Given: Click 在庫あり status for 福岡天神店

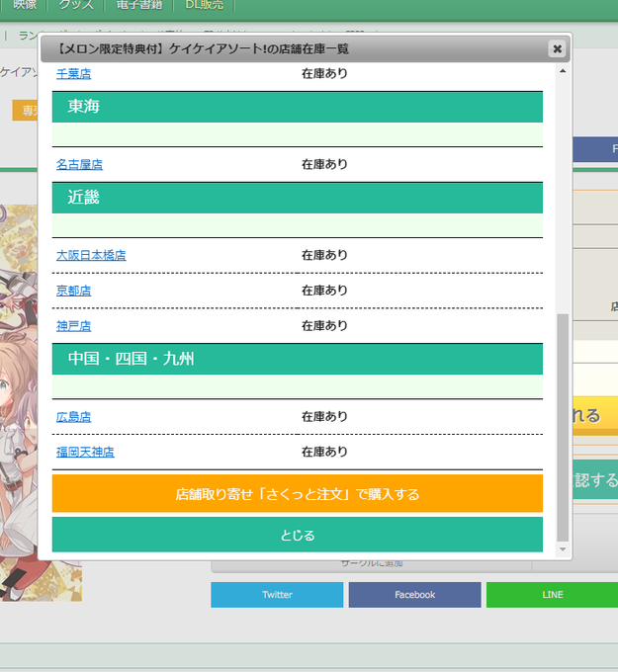Looking at the screenshot, I should (x=324, y=452).
